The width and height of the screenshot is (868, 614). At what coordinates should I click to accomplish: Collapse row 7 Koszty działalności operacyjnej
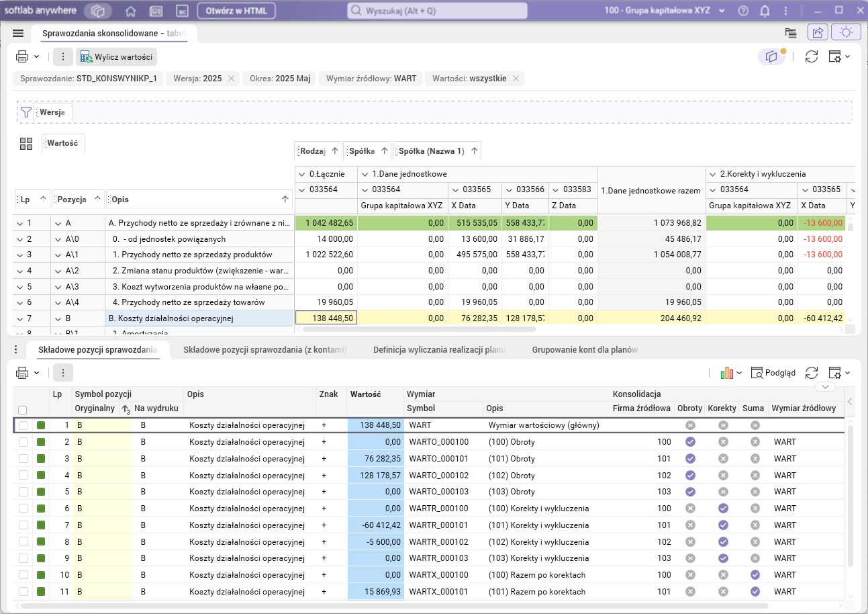click(19, 318)
